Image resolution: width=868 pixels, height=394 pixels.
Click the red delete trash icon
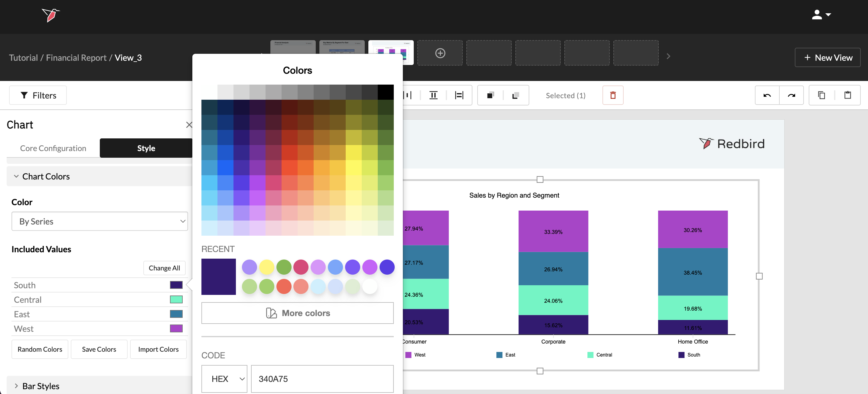pos(612,95)
